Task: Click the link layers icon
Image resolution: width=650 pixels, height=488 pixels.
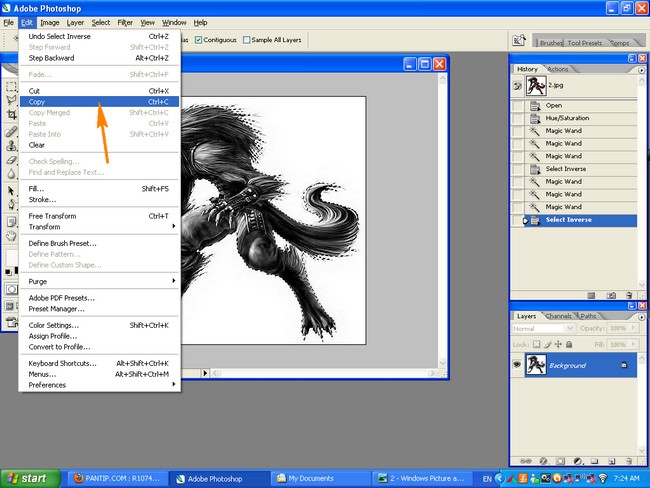Action: 526,461
